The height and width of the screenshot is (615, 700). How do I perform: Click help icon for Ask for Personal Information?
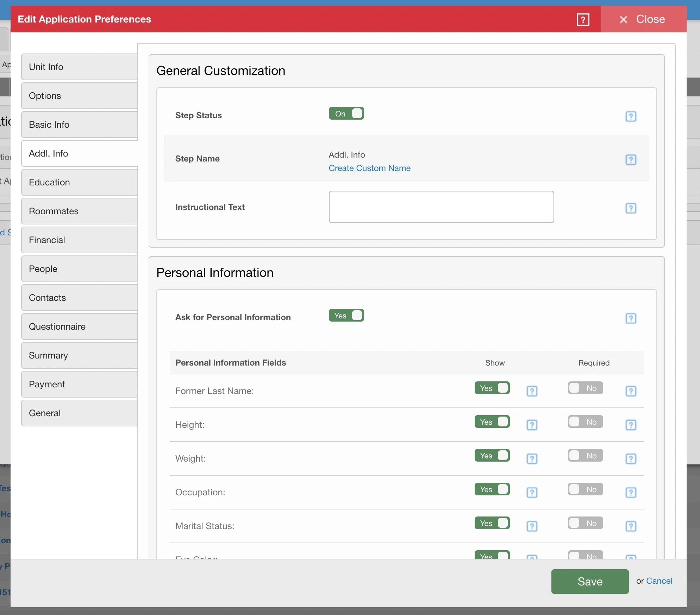coord(631,318)
